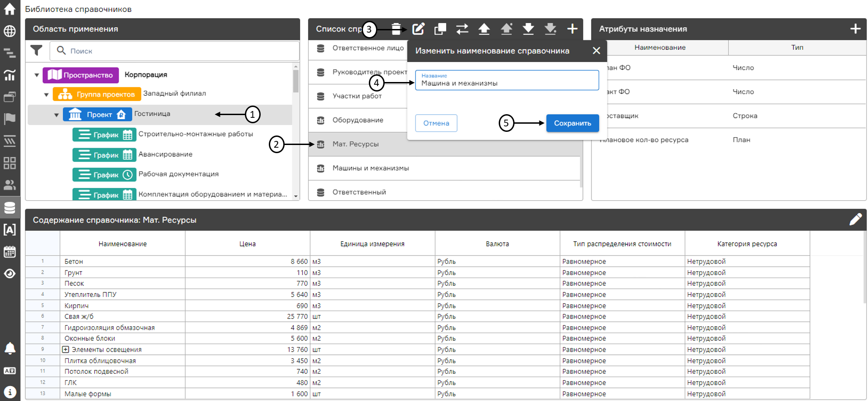Open the users icon in sidebar

(10, 185)
